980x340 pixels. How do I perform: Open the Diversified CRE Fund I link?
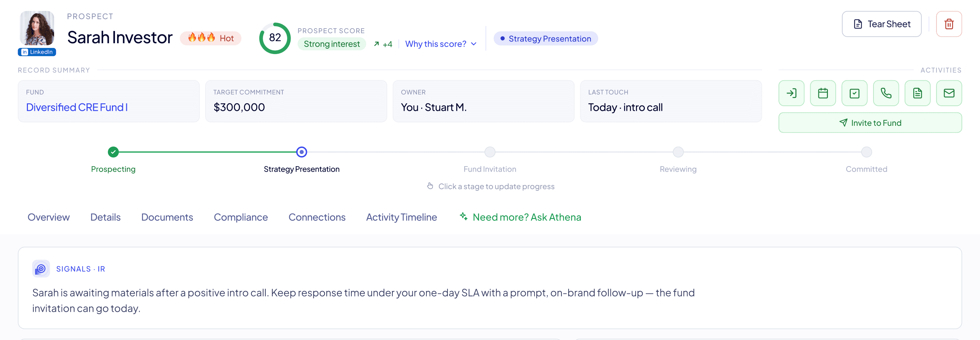pyautogui.click(x=77, y=108)
